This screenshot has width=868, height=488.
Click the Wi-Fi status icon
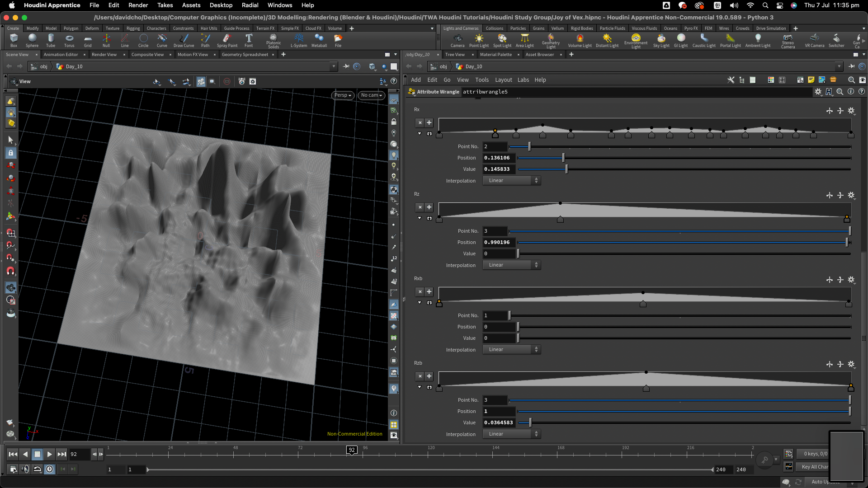click(750, 5)
